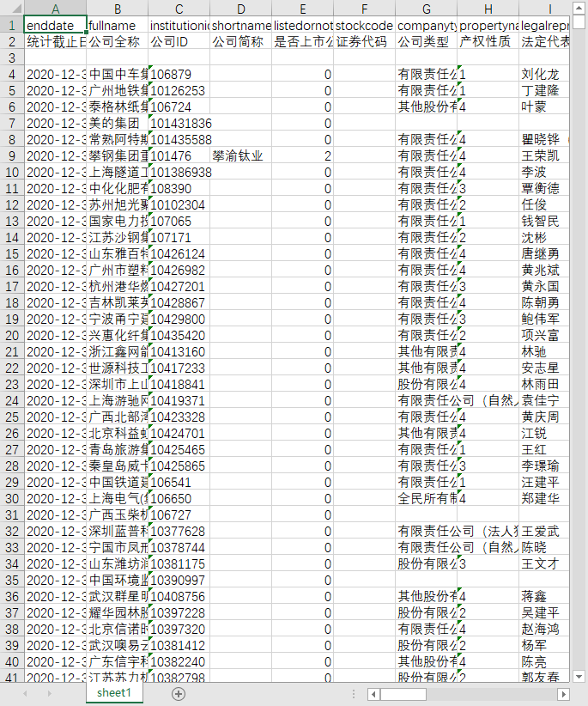Click horizontal scrollbar right arrow
The width and height of the screenshot is (588, 706).
point(563,694)
